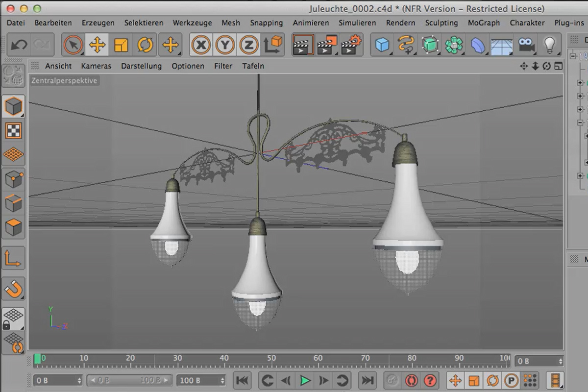Play the animation forwards
This screenshot has width=588, height=392.
[305, 380]
